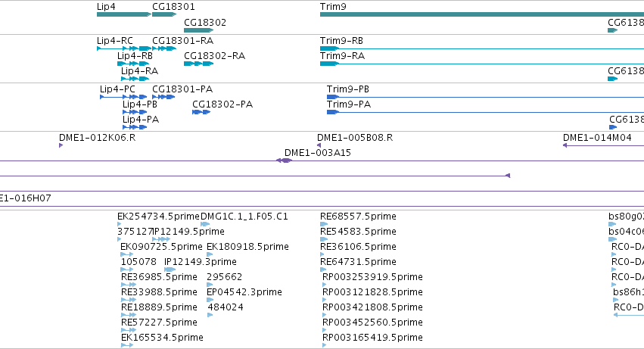Select the DME1-014M04 clone arrow
The image size is (644, 349).
(x=603, y=145)
